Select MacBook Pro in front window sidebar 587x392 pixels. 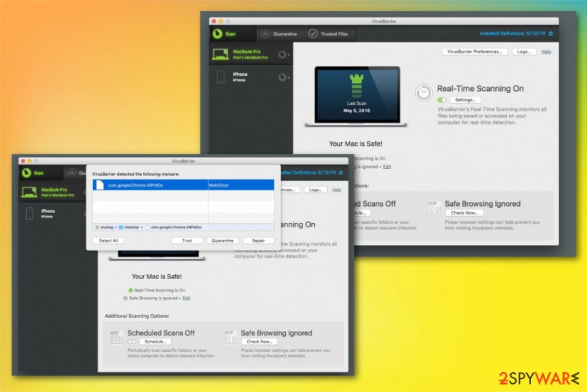click(x=53, y=192)
